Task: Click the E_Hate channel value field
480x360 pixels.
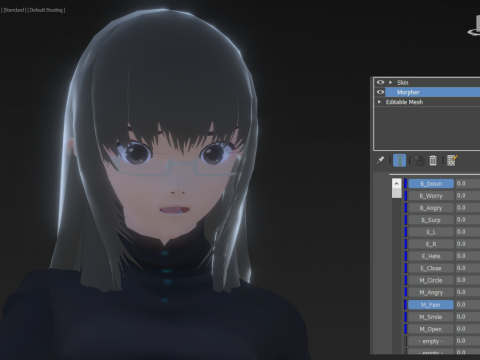Action: [468, 256]
